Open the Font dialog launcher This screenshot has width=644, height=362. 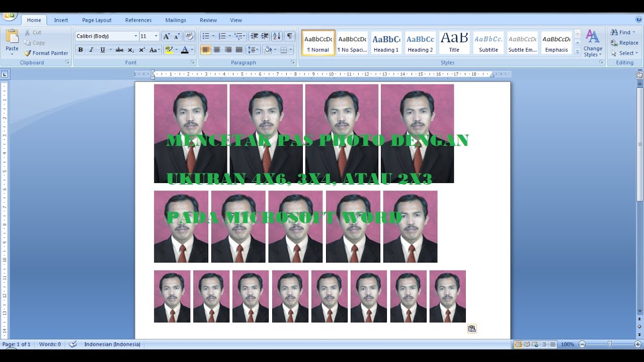point(192,62)
